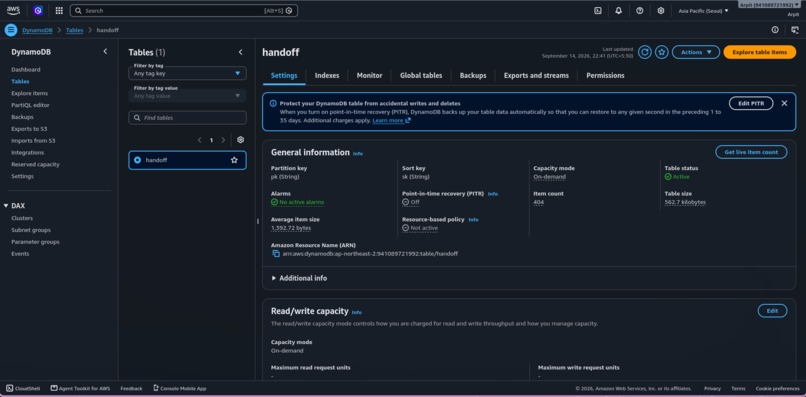Open tables list preferences gear
The height and width of the screenshot is (397, 806).
point(240,140)
